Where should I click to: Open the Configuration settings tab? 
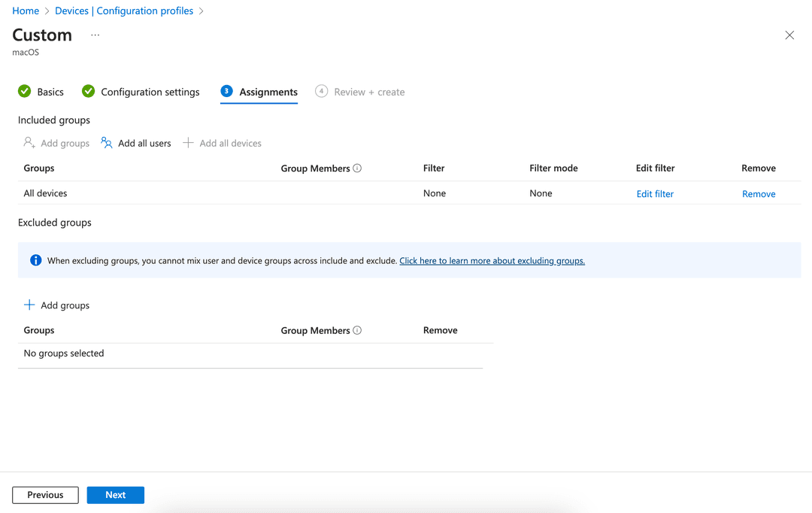click(150, 91)
